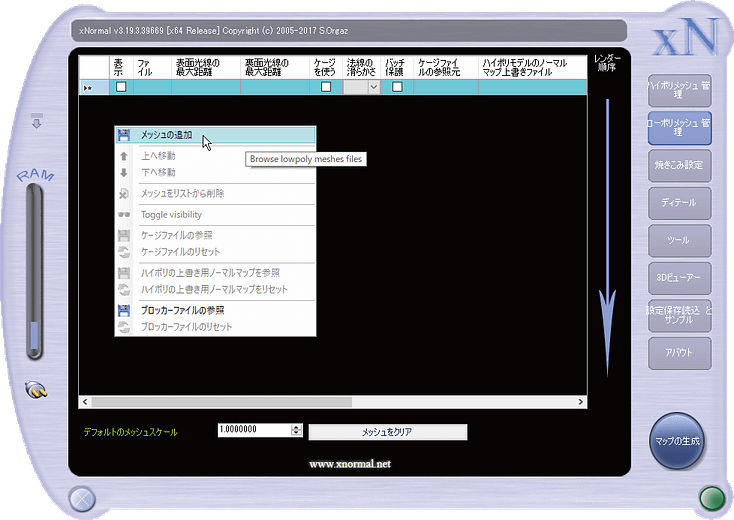Open ハイポリメッシュ管理 panel
Image resolution: width=734 pixels, height=520 pixels.
tap(679, 90)
